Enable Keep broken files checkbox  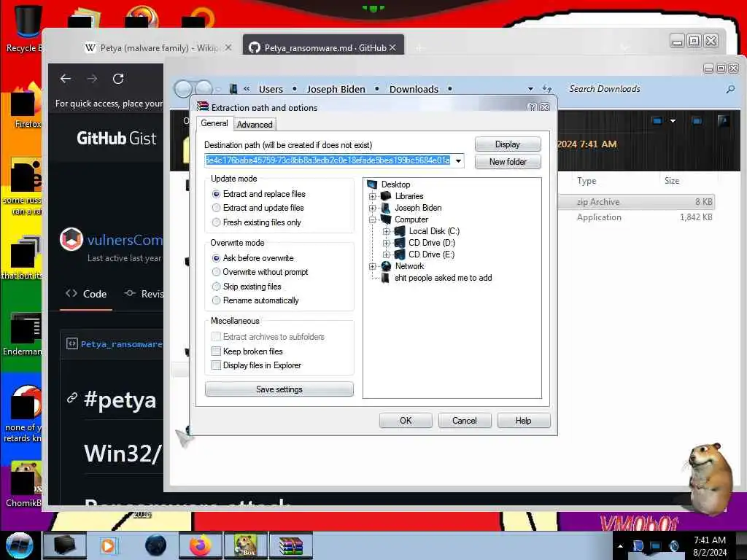pyautogui.click(x=216, y=351)
